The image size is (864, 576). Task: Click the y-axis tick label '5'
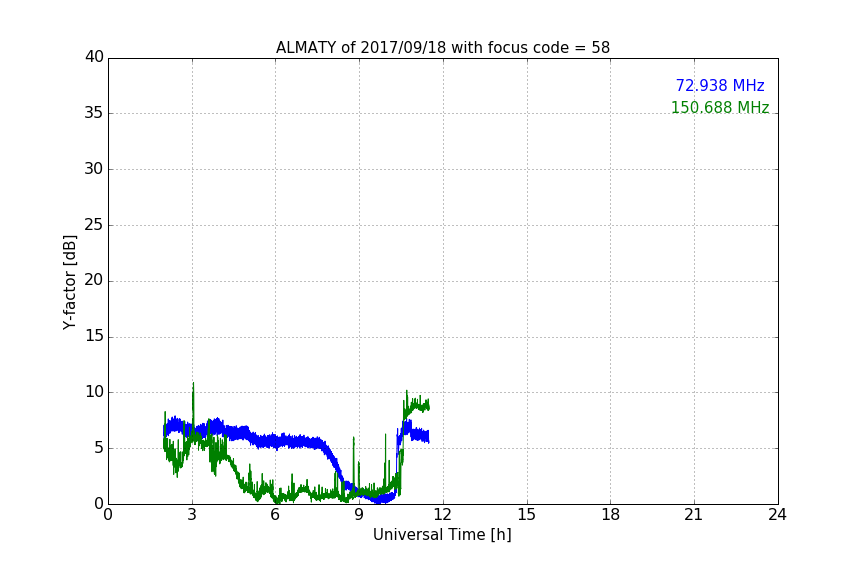pos(99,448)
